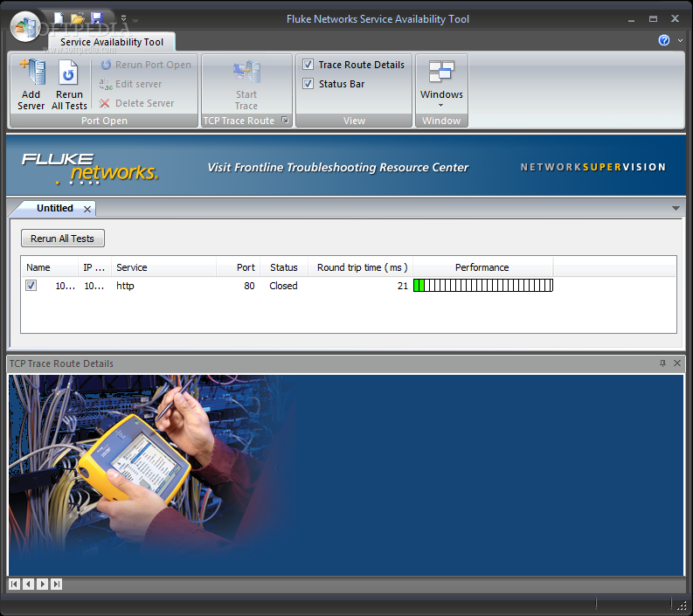
Task: Click Rerun Port Open in the ribbon
Action: [145, 65]
